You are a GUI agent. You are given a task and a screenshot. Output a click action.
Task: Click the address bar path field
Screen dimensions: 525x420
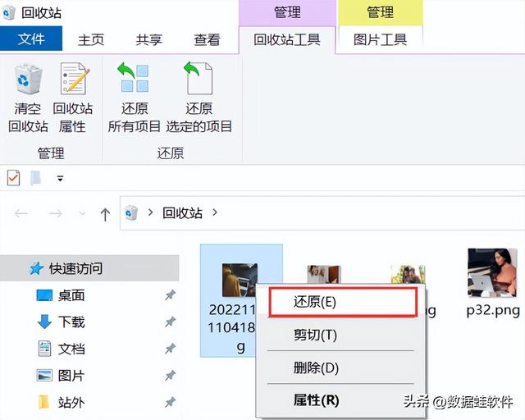(x=322, y=213)
